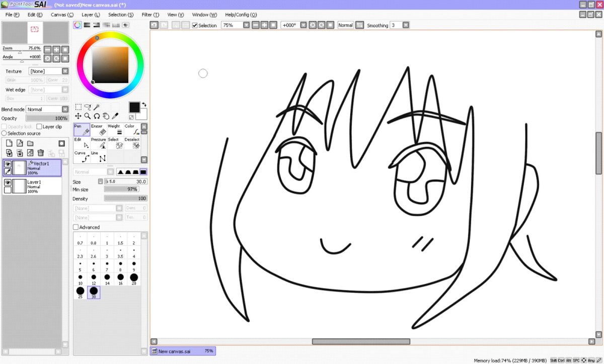This screenshot has height=364, width=604.
Task: Select the Eyedropper color picker tool
Action: click(115, 116)
